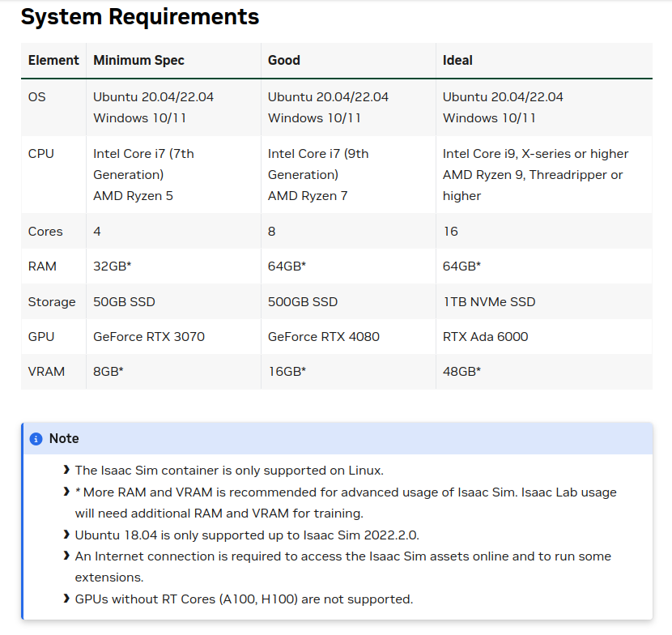Click the "50GB SSD" storage value
The image size is (672, 635).
click(125, 302)
